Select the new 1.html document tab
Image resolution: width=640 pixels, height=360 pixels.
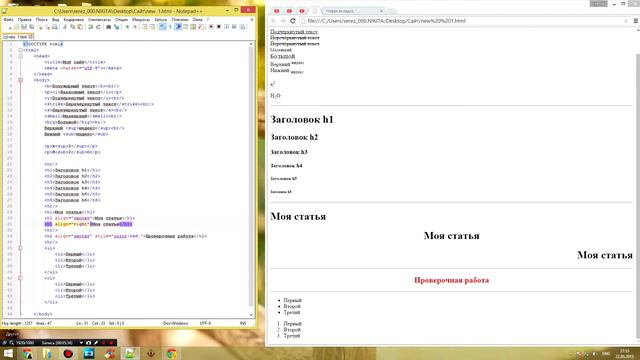(18, 37)
